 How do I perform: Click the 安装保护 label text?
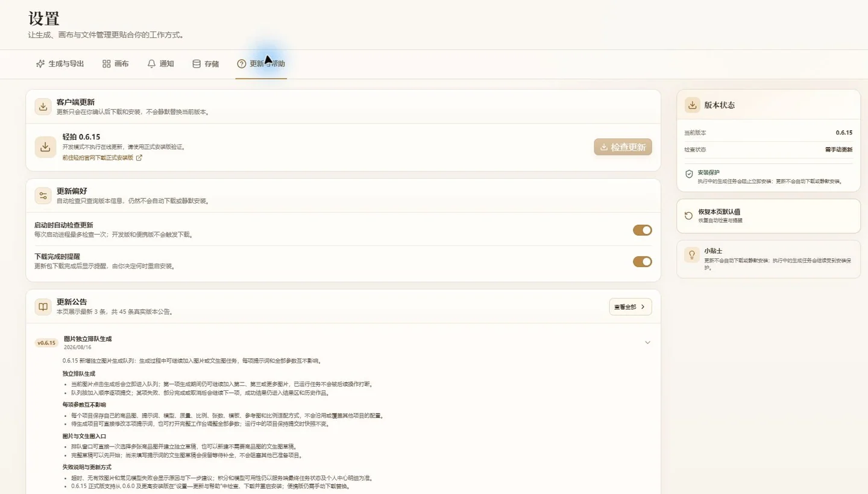709,173
